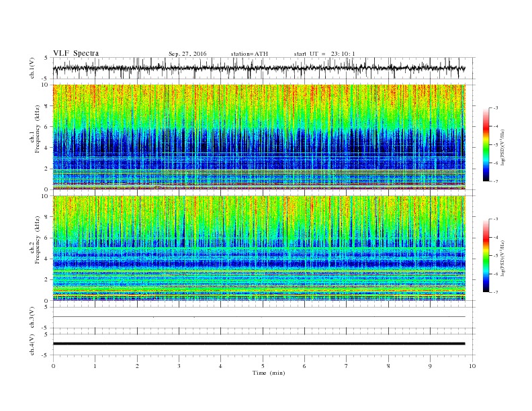Click inside the ch.1 spectrogram panel
The image size is (532, 411).
point(259,137)
